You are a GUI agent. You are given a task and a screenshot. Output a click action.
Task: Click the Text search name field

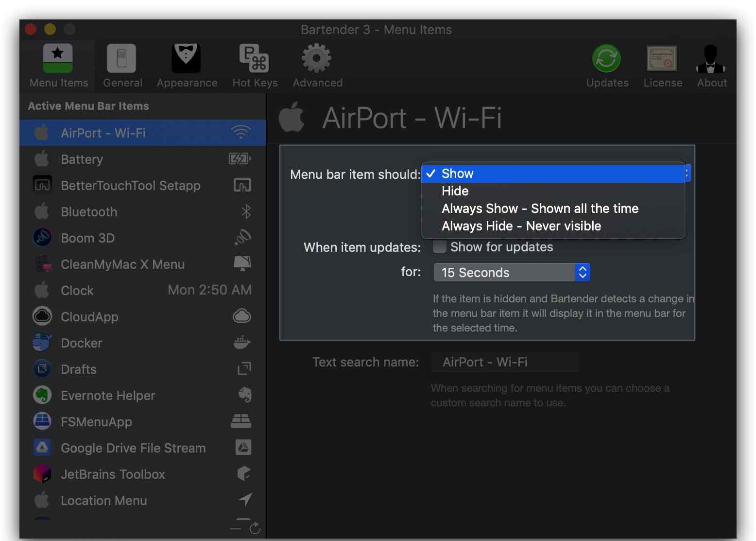click(505, 362)
